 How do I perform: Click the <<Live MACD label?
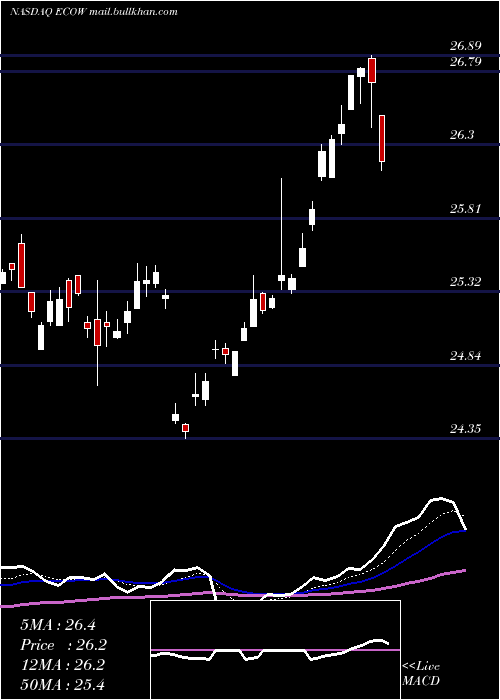(x=421, y=673)
